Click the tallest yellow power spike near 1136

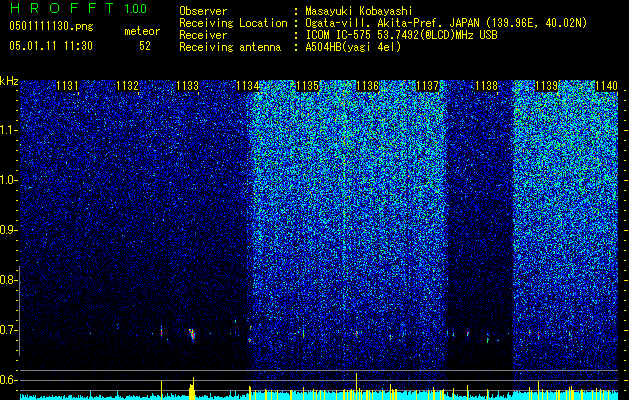coord(356,385)
